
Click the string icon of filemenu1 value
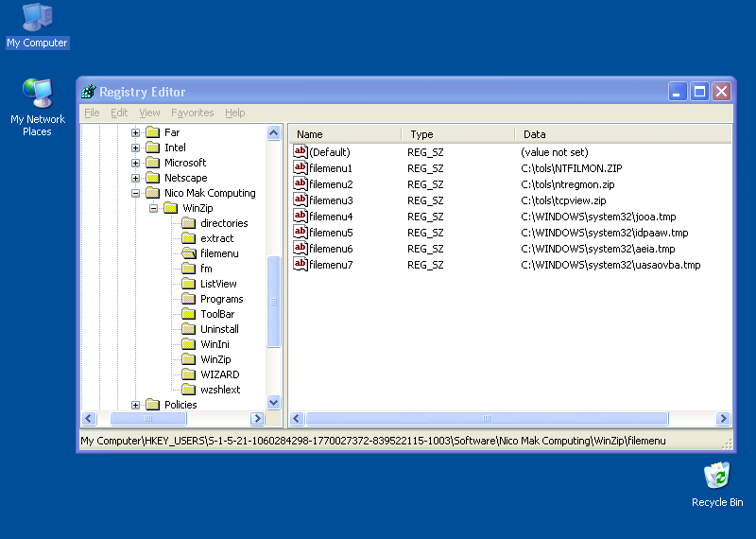tap(301, 167)
